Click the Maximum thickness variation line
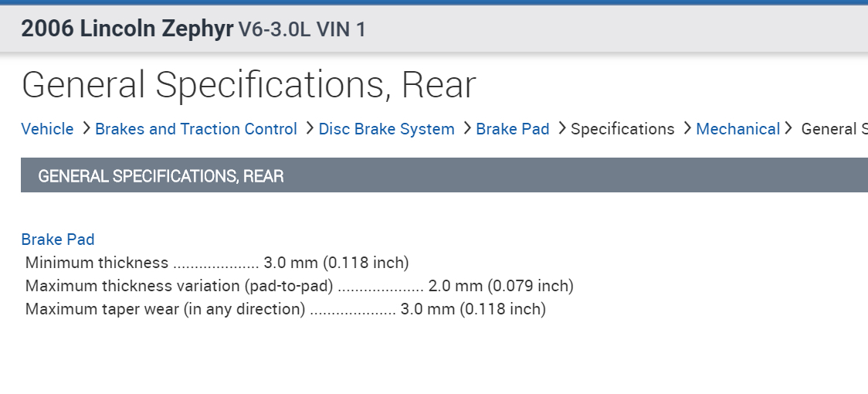The image size is (868, 394). click(300, 286)
